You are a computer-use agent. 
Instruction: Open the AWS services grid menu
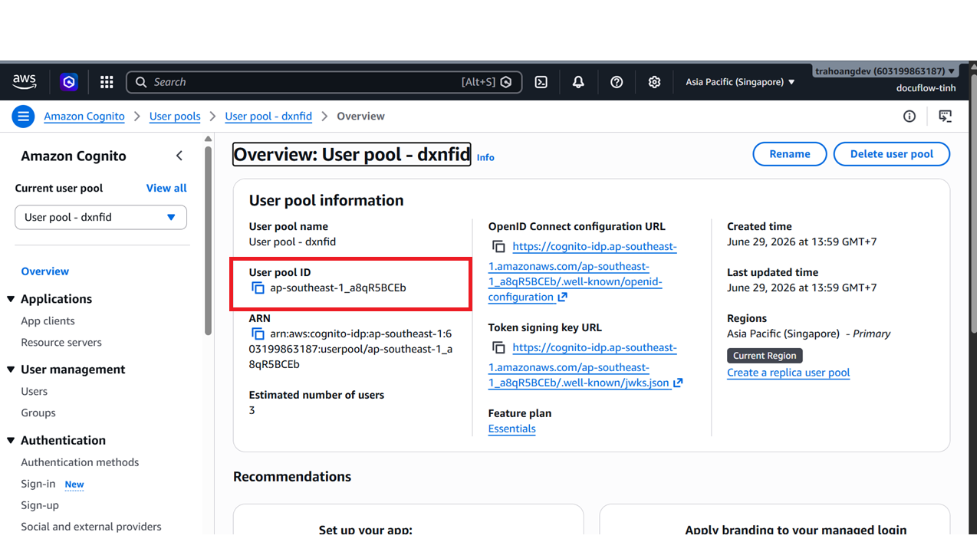pos(107,82)
